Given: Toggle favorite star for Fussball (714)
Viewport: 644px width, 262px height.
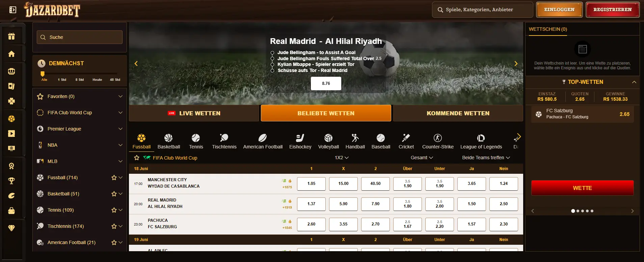Looking at the screenshot, I should click(x=114, y=177).
